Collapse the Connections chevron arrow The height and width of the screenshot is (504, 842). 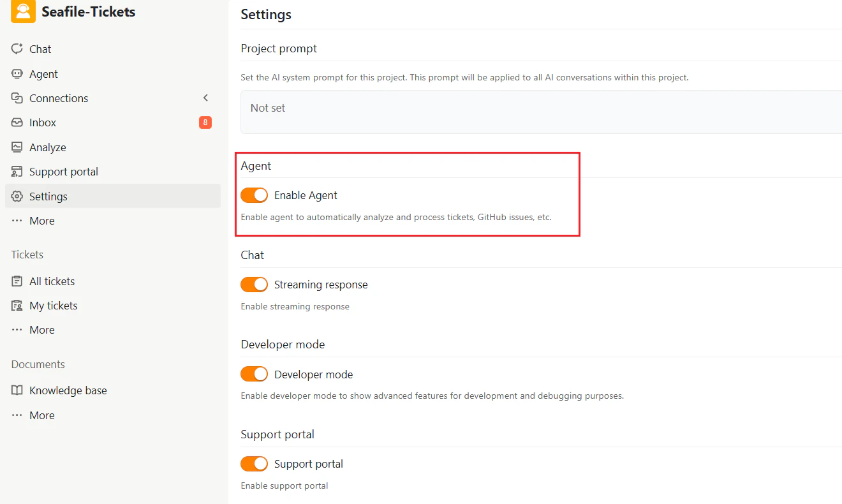[205, 98]
